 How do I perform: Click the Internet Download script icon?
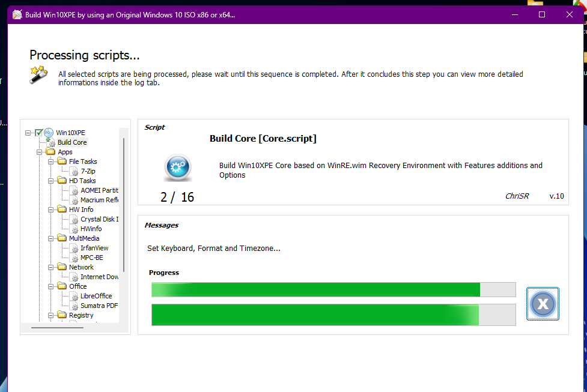coord(74,277)
